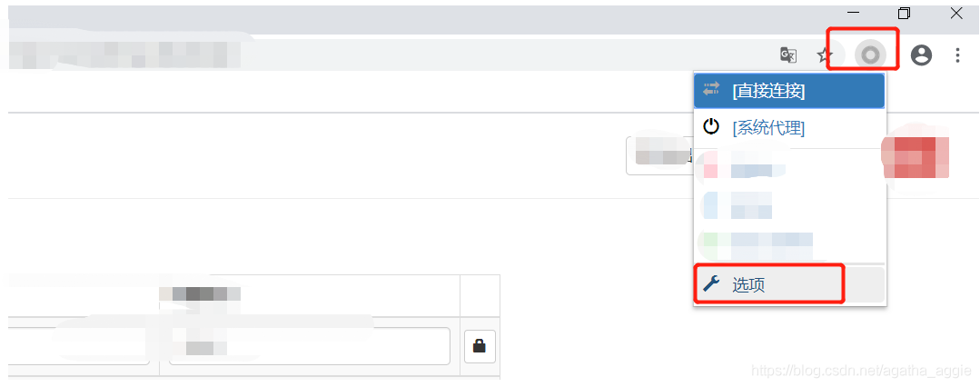Image resolution: width=980 pixels, height=387 pixels.
Task: Bookmark this page with the star icon
Action: [x=825, y=55]
